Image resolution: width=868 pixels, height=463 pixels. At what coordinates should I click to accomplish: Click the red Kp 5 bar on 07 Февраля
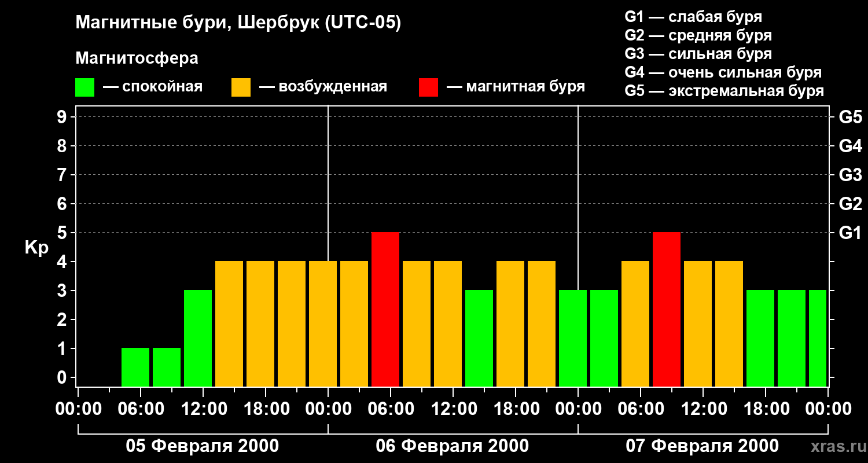[667, 309]
